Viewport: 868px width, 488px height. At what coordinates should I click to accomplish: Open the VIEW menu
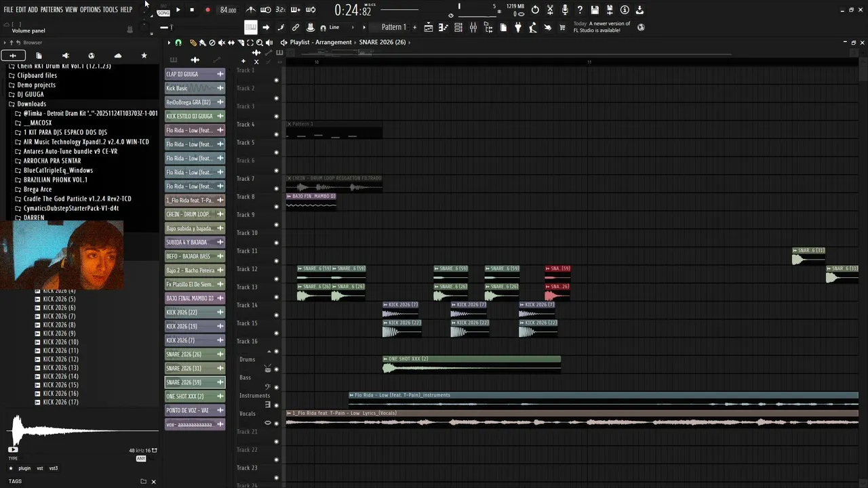pos(71,9)
